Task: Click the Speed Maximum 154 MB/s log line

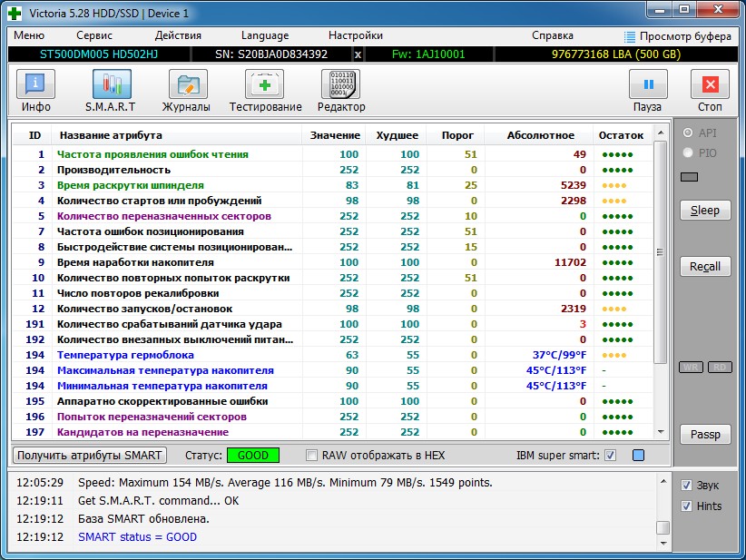Action: tap(285, 483)
